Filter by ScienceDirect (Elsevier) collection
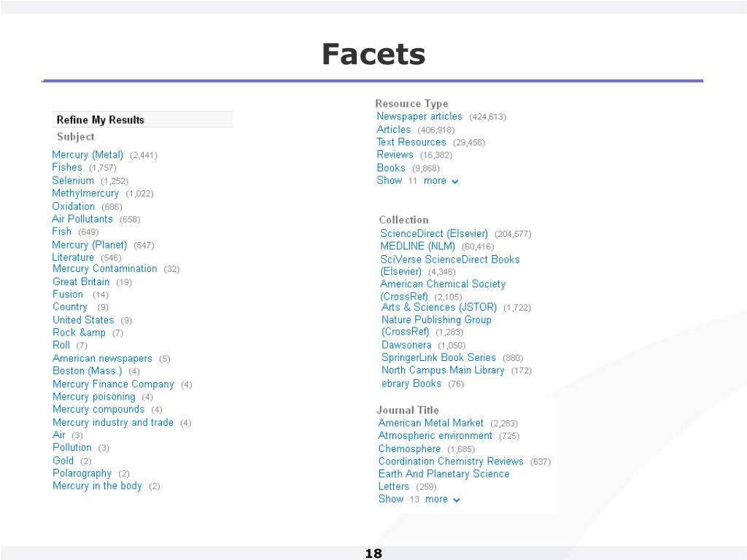Viewport: 747px width, 560px height. tap(434, 233)
